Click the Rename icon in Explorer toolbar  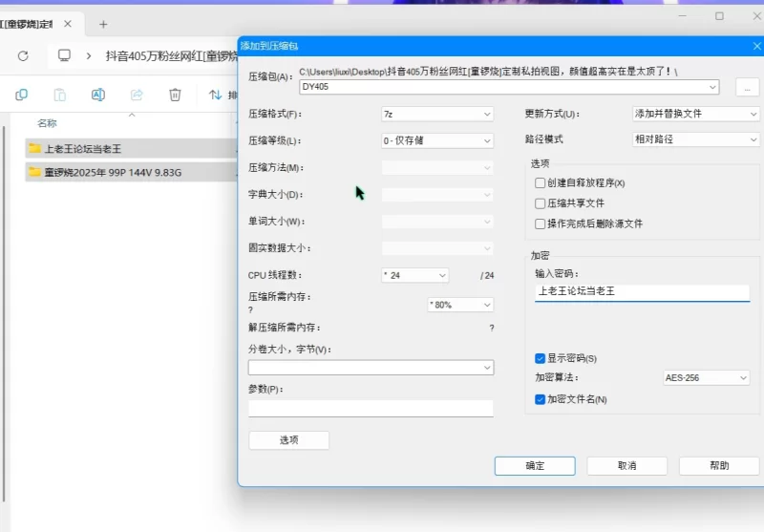point(98,95)
